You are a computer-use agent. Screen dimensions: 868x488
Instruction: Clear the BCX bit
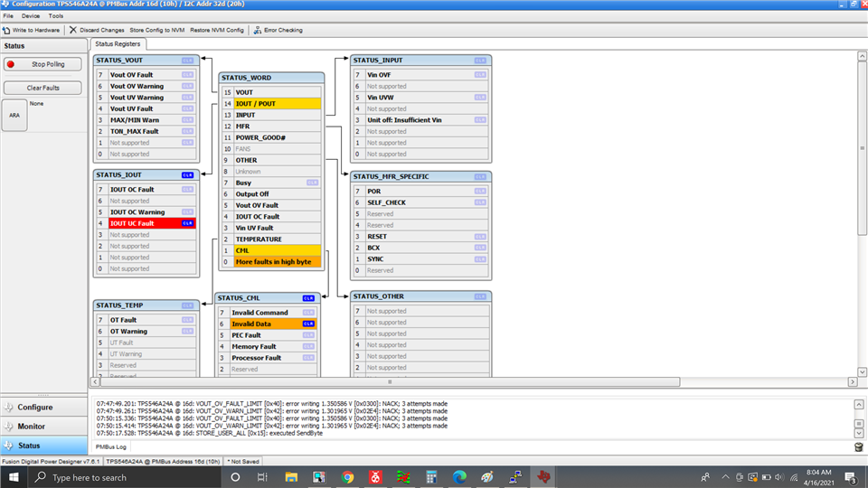click(x=480, y=248)
